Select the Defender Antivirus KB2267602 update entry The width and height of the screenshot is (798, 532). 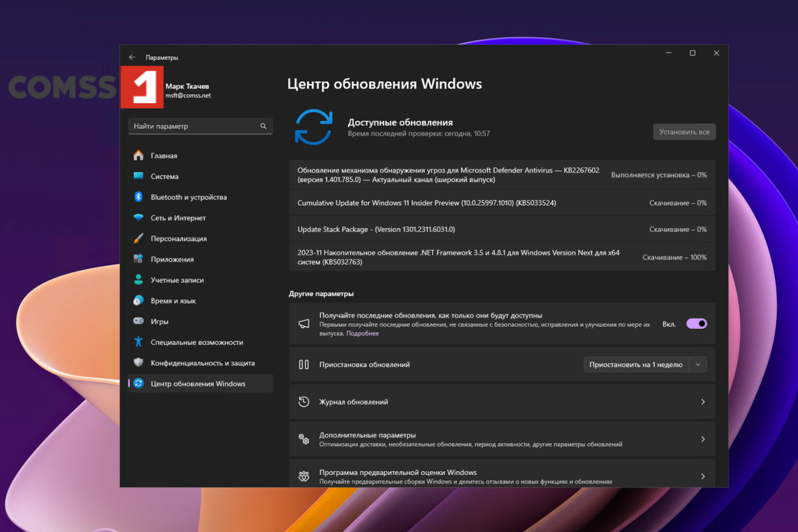pyautogui.click(x=502, y=174)
